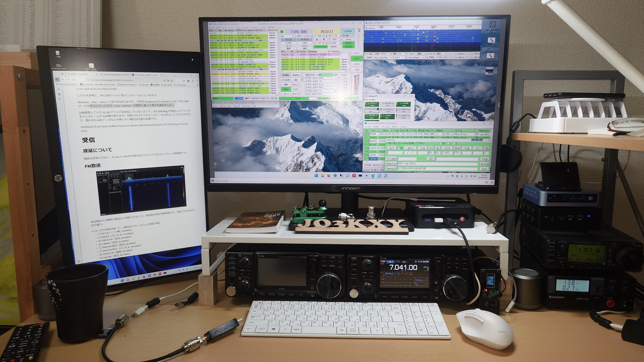Open new tab in Firefox
The width and height of the screenshot is (644, 362).
coord(163,75)
